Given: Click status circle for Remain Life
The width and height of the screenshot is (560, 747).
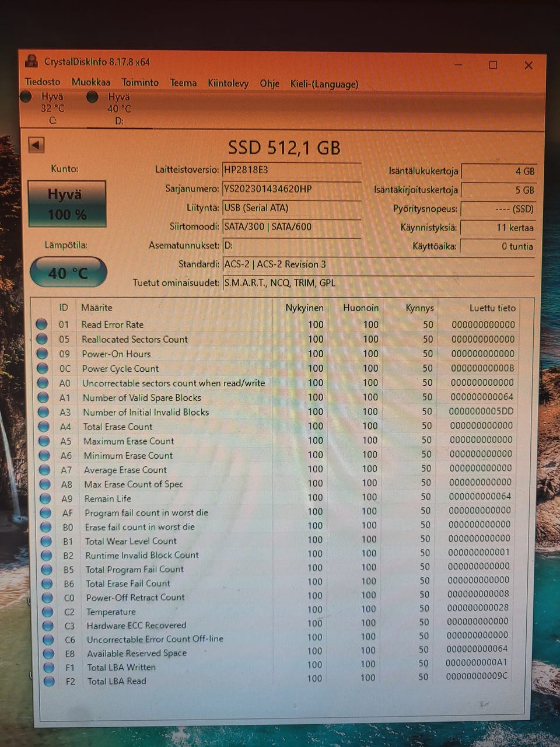Looking at the screenshot, I should (45, 498).
